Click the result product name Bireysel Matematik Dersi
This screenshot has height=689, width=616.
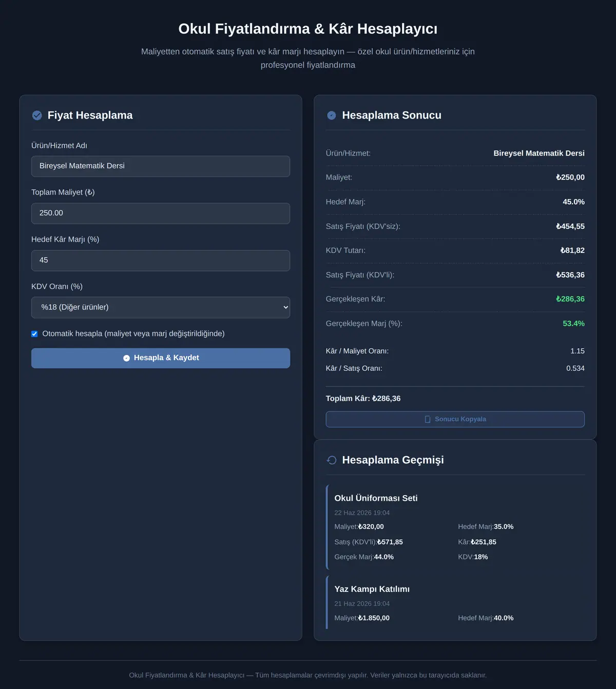pyautogui.click(x=539, y=153)
